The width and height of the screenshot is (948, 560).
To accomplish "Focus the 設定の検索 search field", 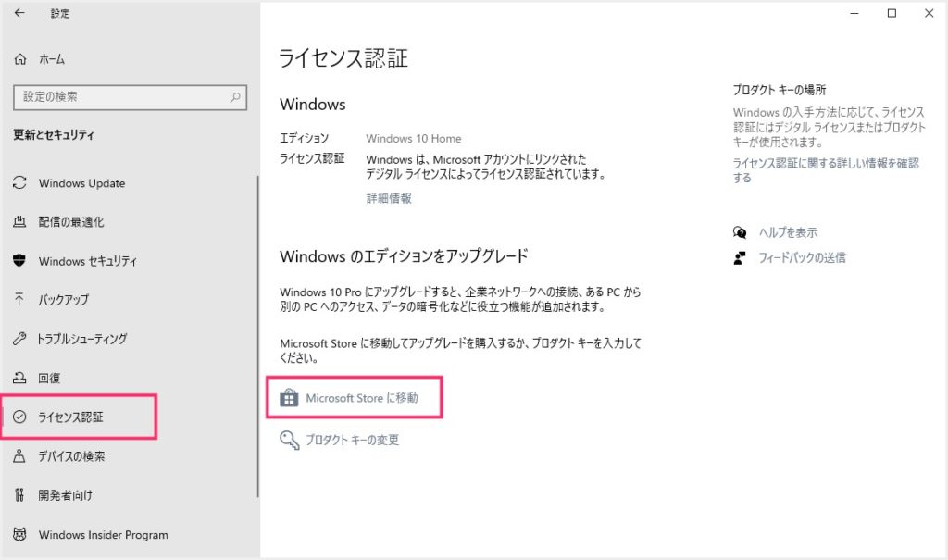I will 130,97.
